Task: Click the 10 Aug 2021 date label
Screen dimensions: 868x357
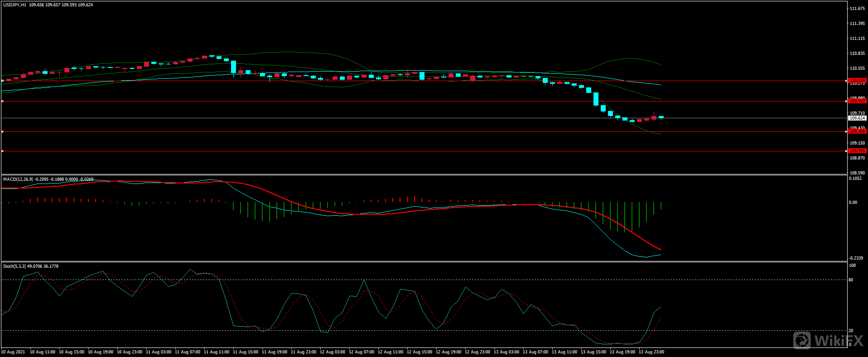Action: click(14, 352)
